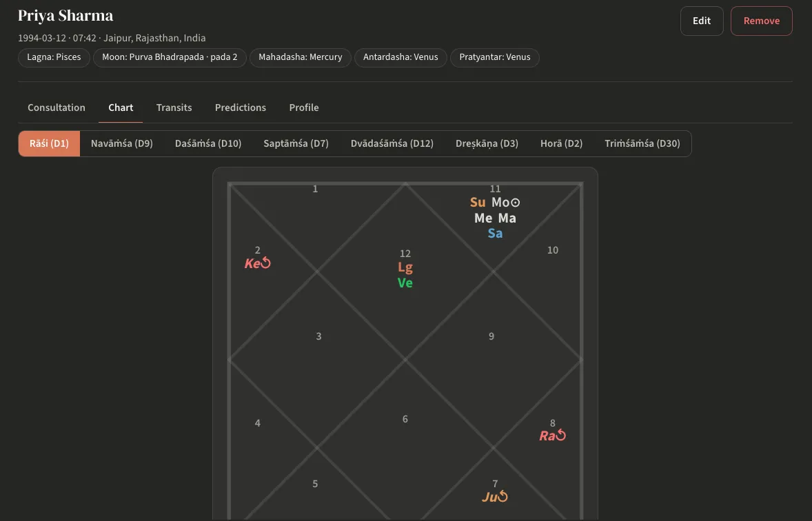Click the Pratyantar: Venus chip
This screenshot has height=521, width=812.
coord(494,57)
